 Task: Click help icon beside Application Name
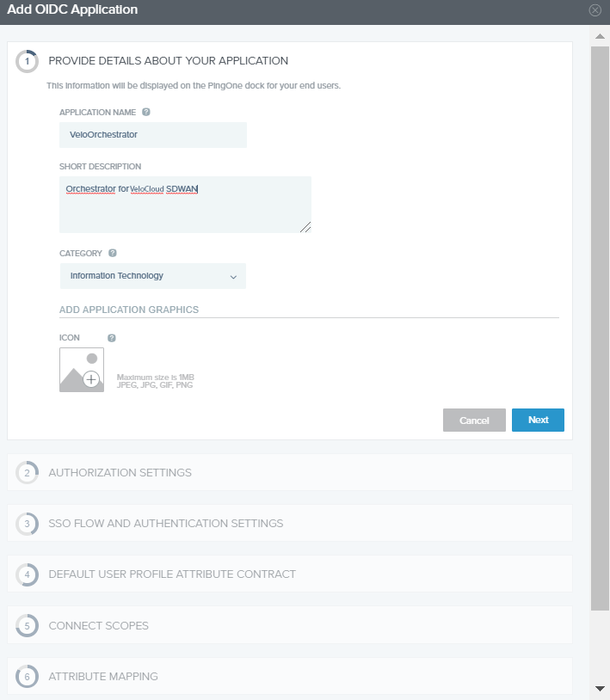[146, 112]
